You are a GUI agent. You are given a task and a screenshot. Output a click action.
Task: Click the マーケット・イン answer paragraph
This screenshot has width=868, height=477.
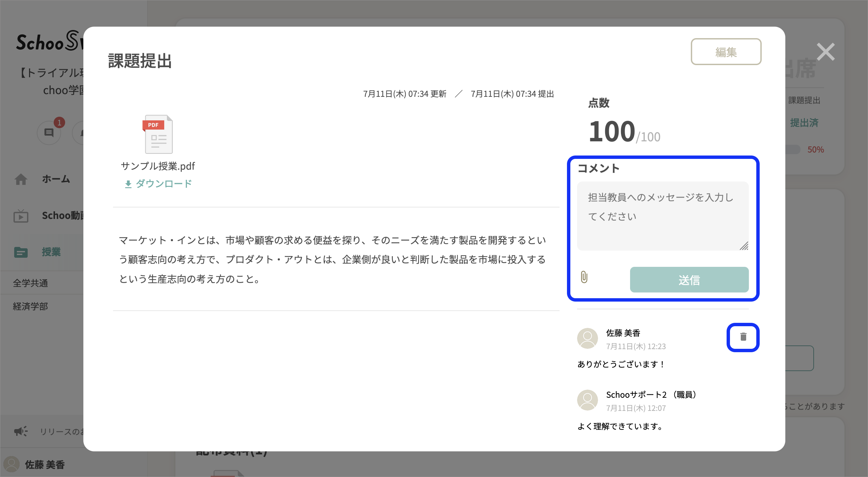click(x=332, y=259)
